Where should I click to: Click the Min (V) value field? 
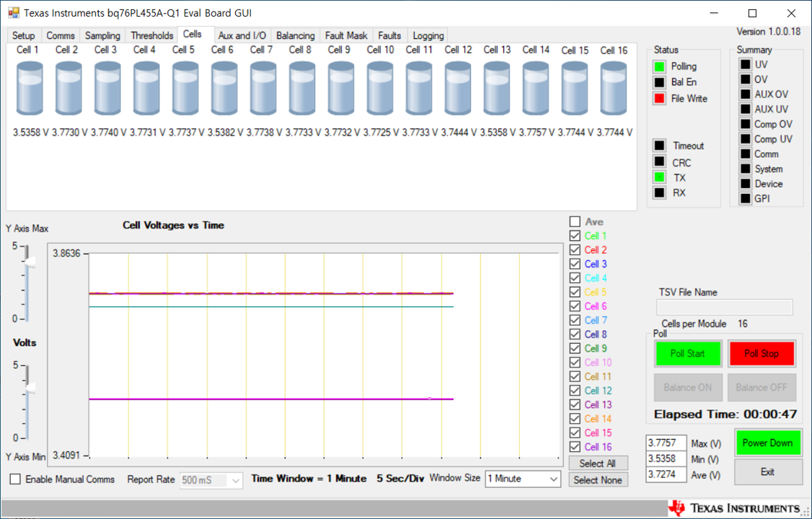pos(666,459)
